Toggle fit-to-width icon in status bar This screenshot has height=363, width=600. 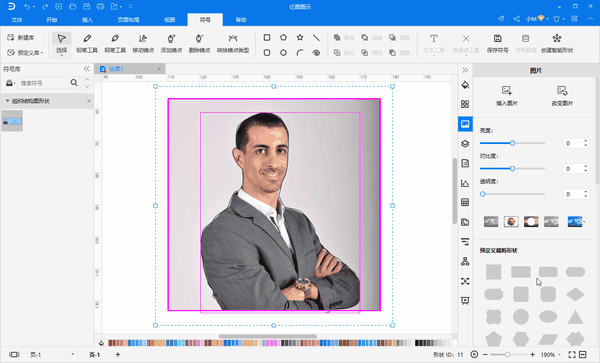tap(583, 355)
